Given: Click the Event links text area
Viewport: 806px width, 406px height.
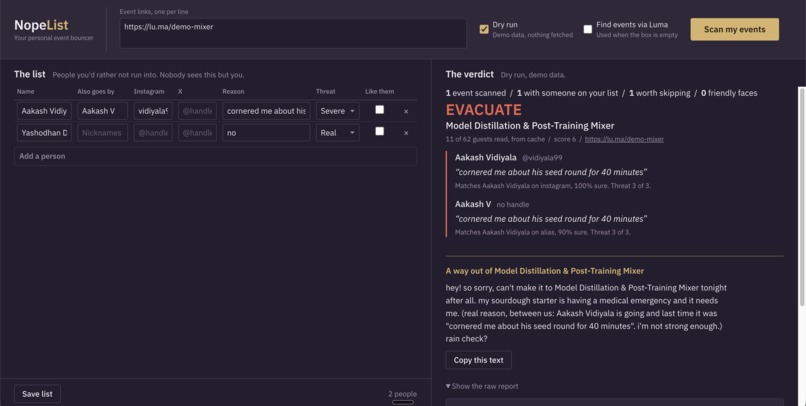Looking at the screenshot, I should [293, 33].
